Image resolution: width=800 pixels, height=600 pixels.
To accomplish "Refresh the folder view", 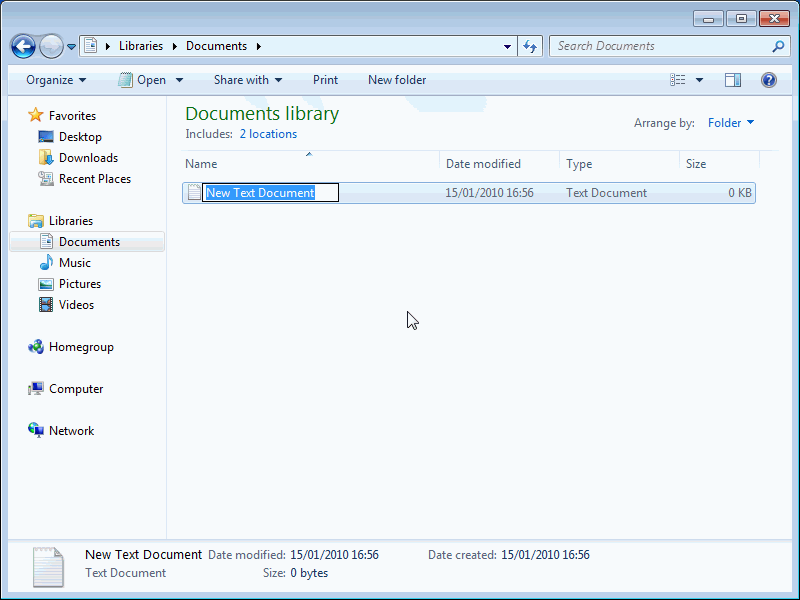I will click(x=530, y=46).
